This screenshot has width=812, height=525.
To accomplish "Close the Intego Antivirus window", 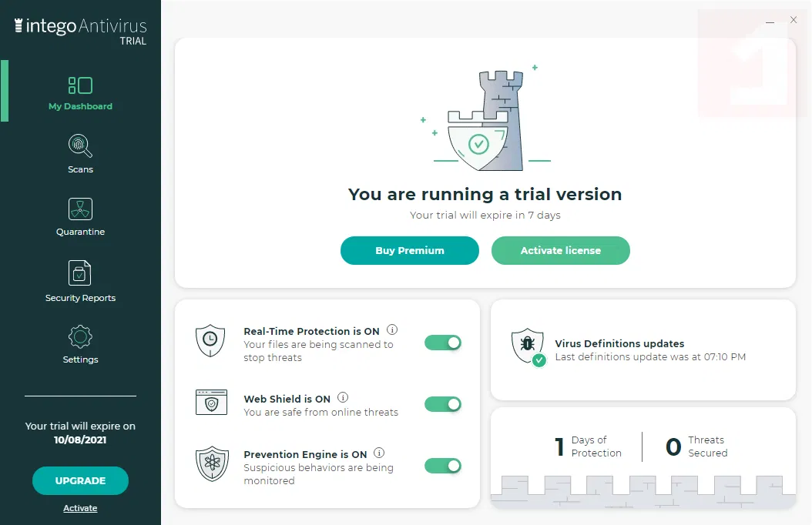I will pyautogui.click(x=794, y=20).
